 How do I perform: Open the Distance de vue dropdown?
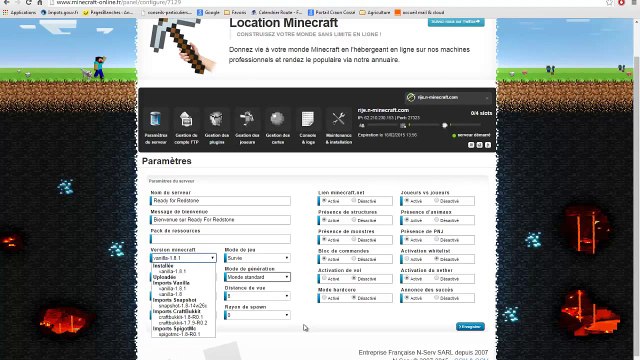tap(258, 296)
